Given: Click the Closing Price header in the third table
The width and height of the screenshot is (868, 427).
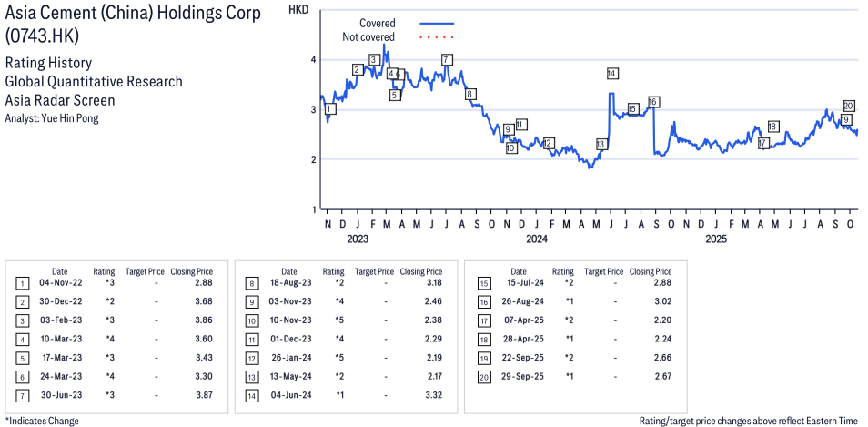Looking at the screenshot, I should click(x=651, y=271).
